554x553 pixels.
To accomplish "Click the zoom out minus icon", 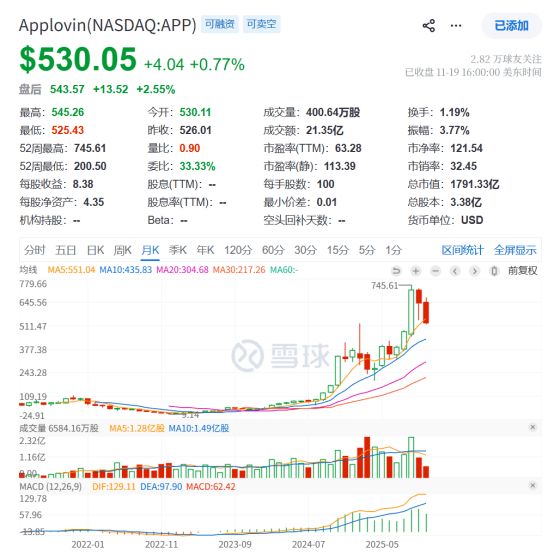I will click(436, 271).
